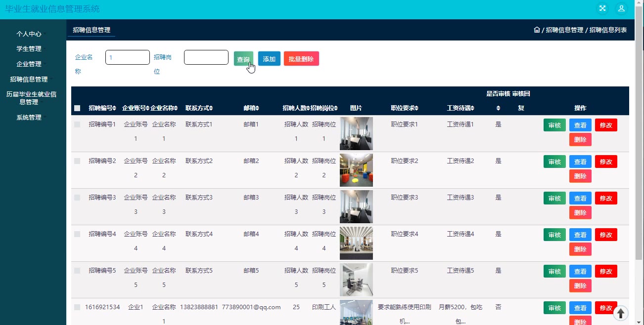Sort by 招聘编号 column arrows

coord(114,108)
